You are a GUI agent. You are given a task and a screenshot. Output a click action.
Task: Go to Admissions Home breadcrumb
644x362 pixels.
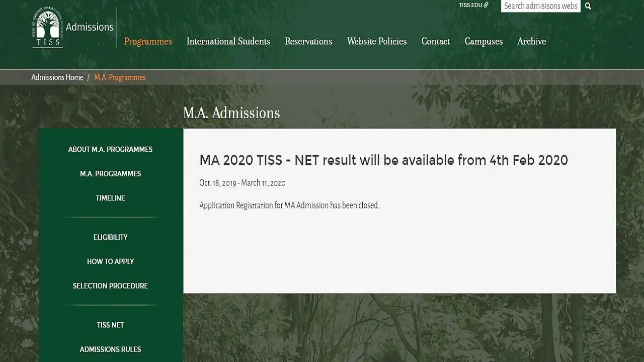[x=57, y=77]
